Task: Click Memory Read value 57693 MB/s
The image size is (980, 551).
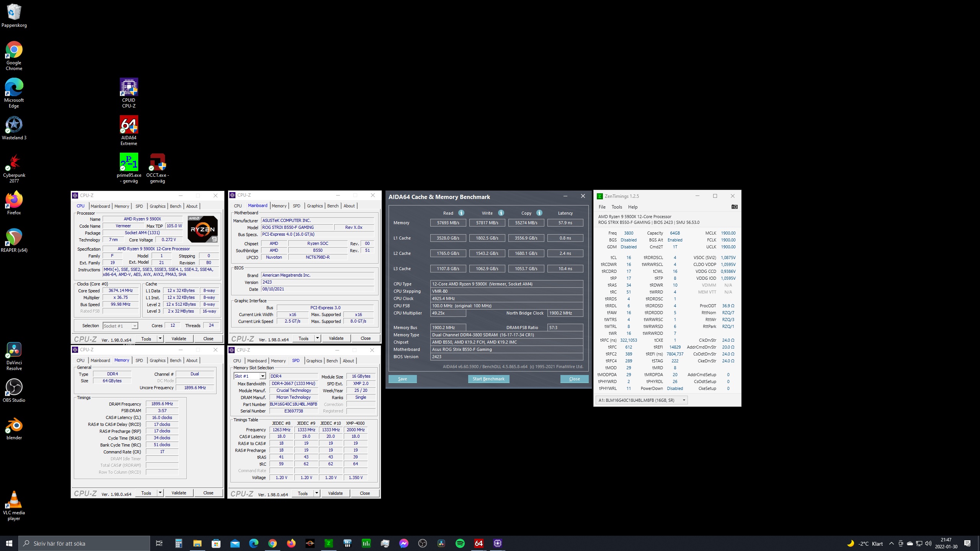Action: [x=448, y=223]
